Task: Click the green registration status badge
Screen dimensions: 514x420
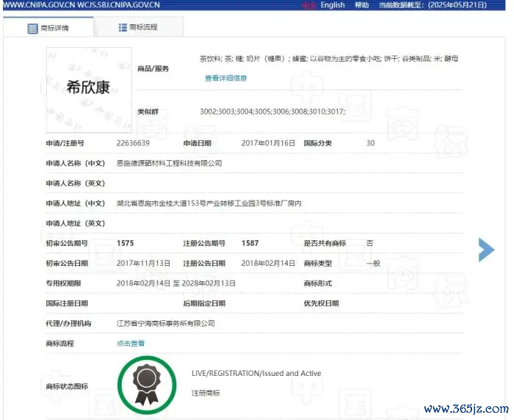Action: click(147, 385)
